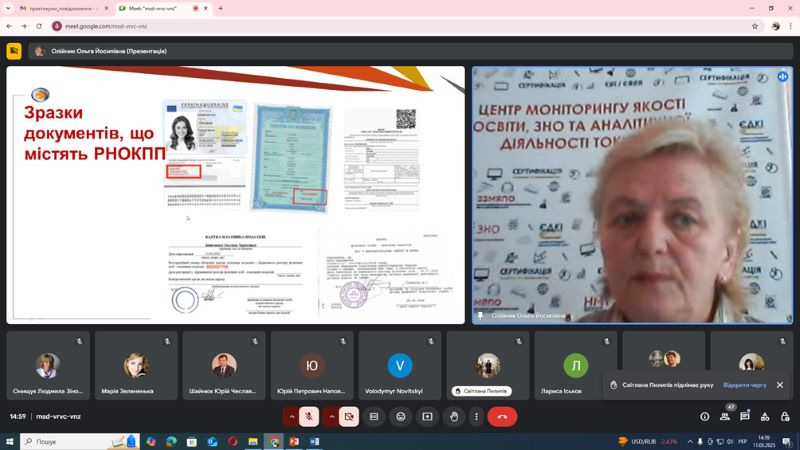Go forward in browser history
The image size is (800, 450).
coord(24,26)
